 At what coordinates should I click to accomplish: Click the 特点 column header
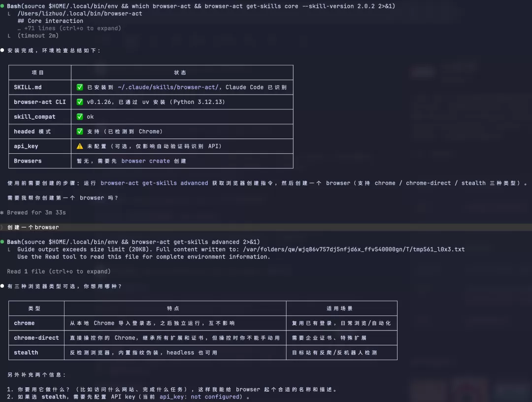click(x=173, y=308)
